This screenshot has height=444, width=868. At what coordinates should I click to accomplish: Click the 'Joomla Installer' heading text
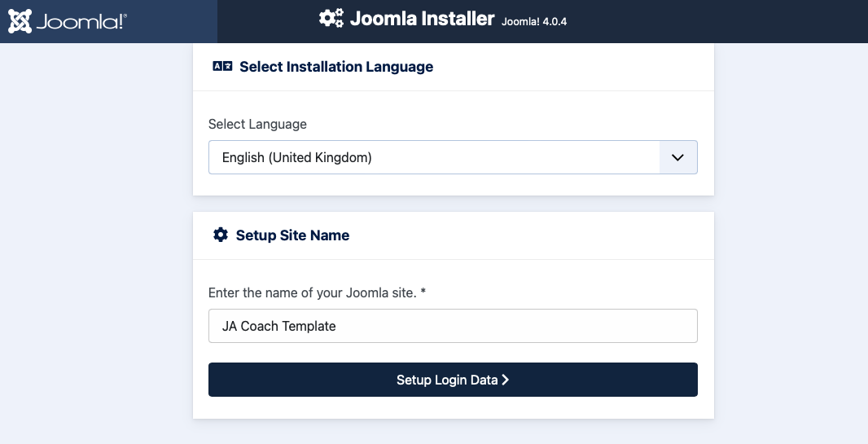click(x=423, y=18)
